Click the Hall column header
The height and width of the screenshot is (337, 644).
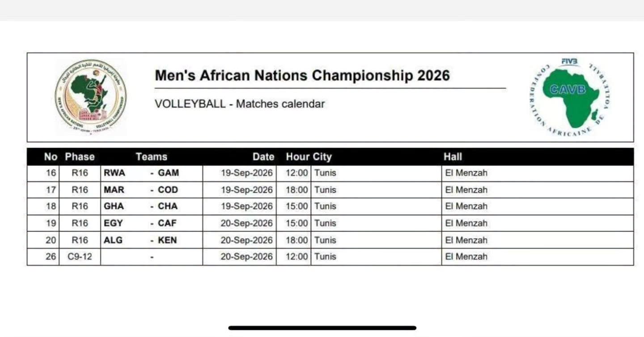point(453,157)
